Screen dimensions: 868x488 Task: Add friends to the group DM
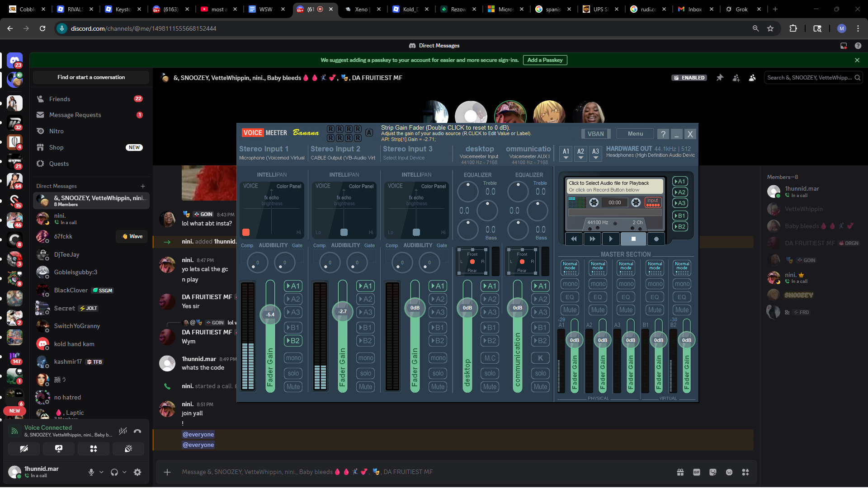click(736, 78)
